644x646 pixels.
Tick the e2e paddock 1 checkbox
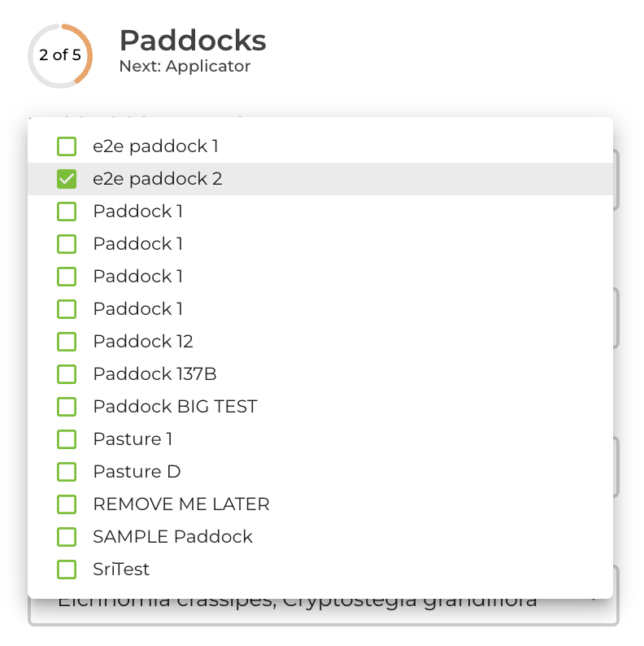click(x=67, y=146)
